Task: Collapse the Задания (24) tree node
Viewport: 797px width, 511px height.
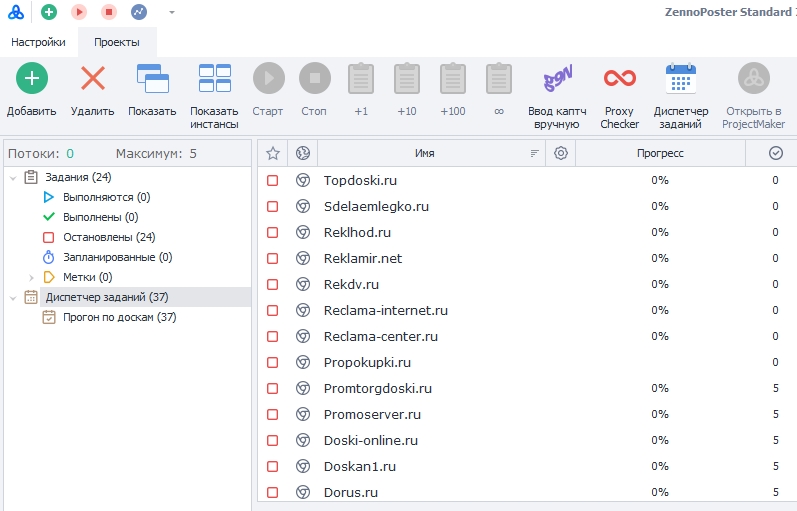Action: tap(13, 178)
